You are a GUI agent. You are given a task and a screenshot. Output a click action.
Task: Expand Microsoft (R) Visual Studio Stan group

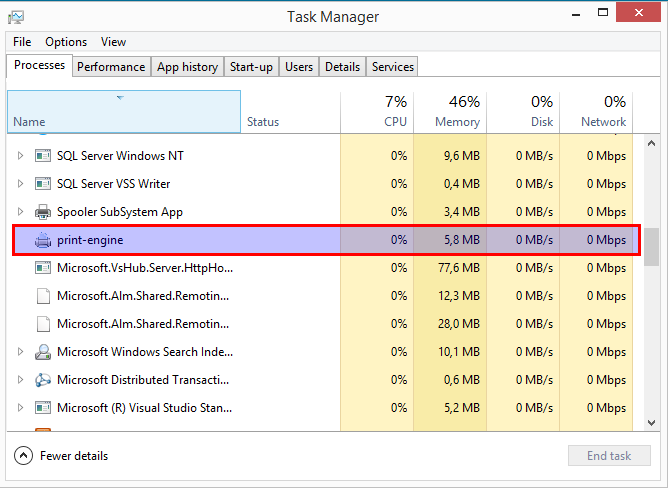pos(20,408)
